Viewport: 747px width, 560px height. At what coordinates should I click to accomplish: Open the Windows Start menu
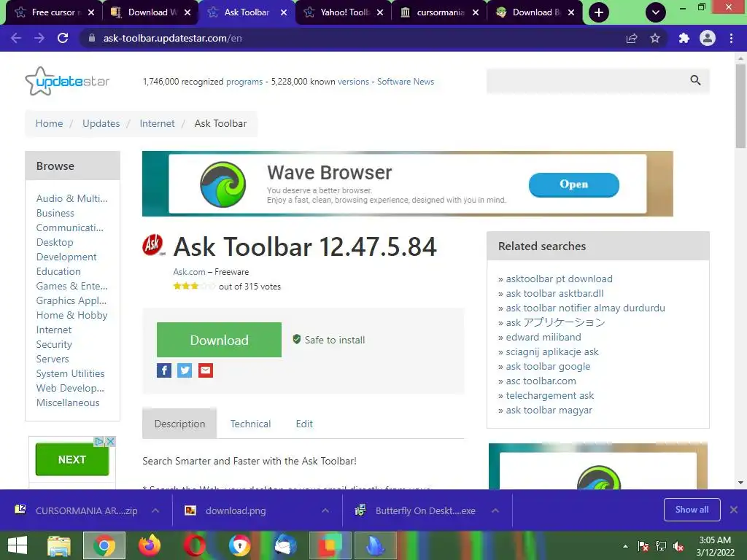pyautogui.click(x=18, y=545)
